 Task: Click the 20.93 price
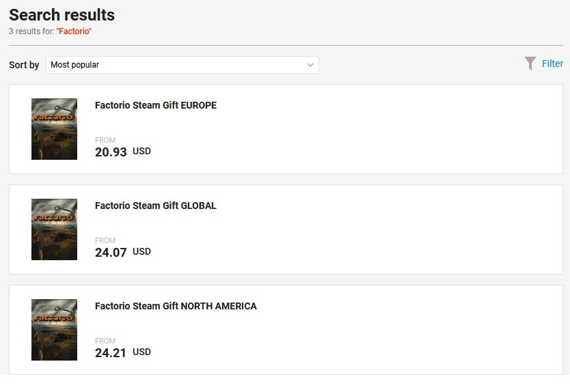click(111, 152)
